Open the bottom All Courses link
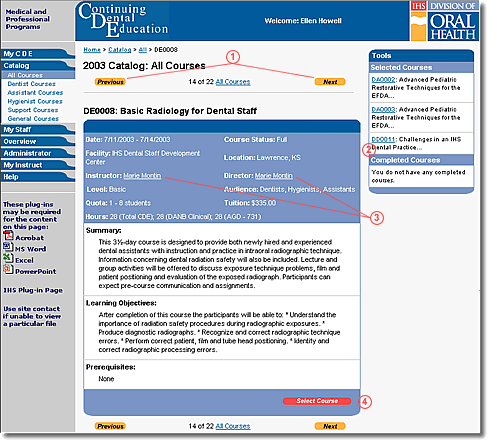 233,426
